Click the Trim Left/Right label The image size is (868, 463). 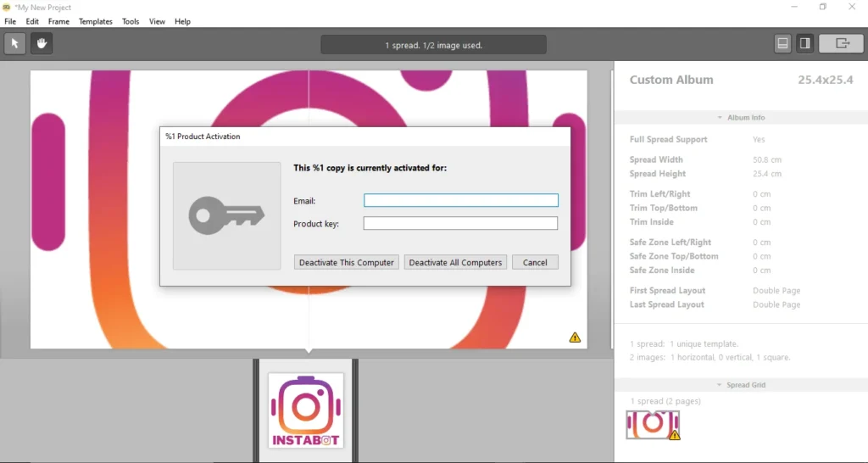(659, 194)
